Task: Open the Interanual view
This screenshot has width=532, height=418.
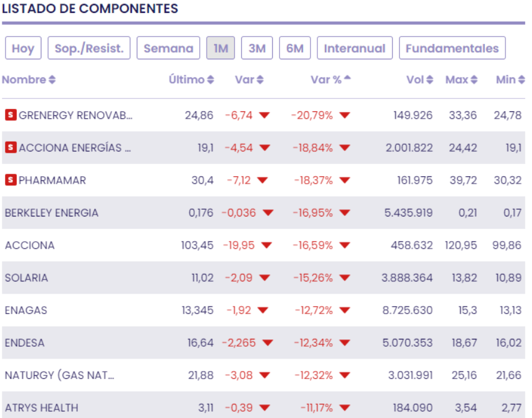Action: (x=354, y=48)
